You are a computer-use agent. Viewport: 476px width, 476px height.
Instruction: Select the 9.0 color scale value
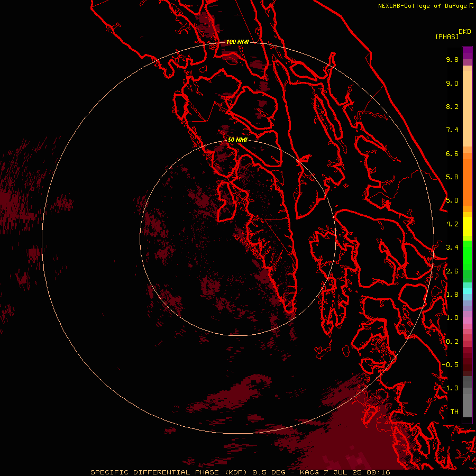point(452,83)
